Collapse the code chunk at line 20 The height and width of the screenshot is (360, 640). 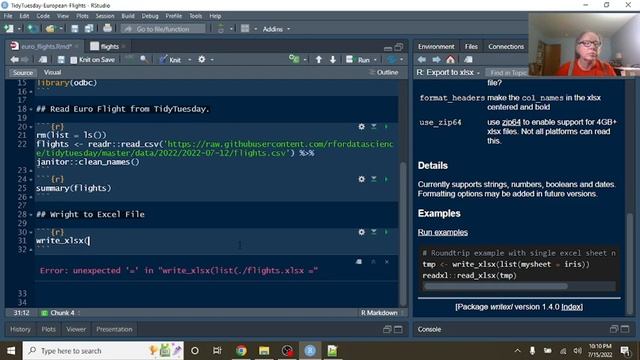point(31,127)
